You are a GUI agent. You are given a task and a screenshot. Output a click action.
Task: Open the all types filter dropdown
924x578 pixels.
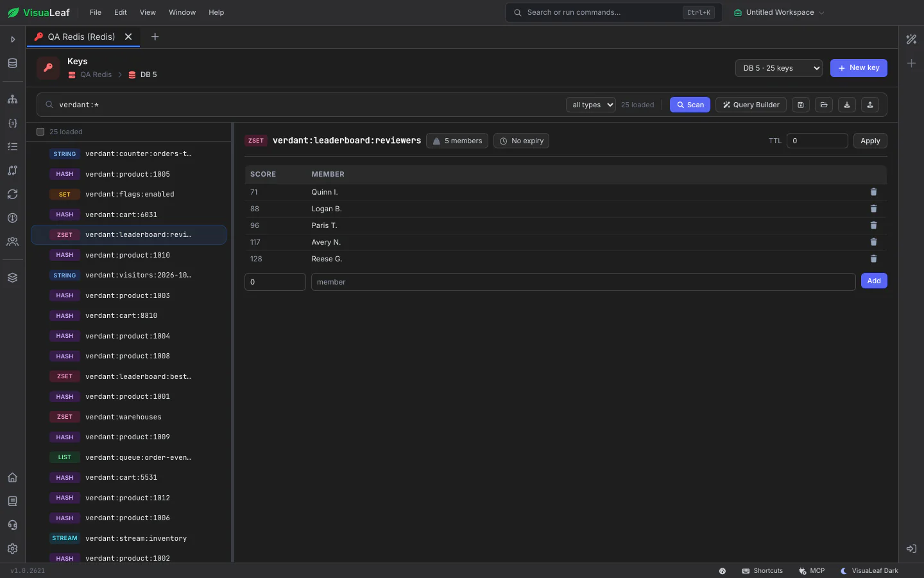point(591,105)
